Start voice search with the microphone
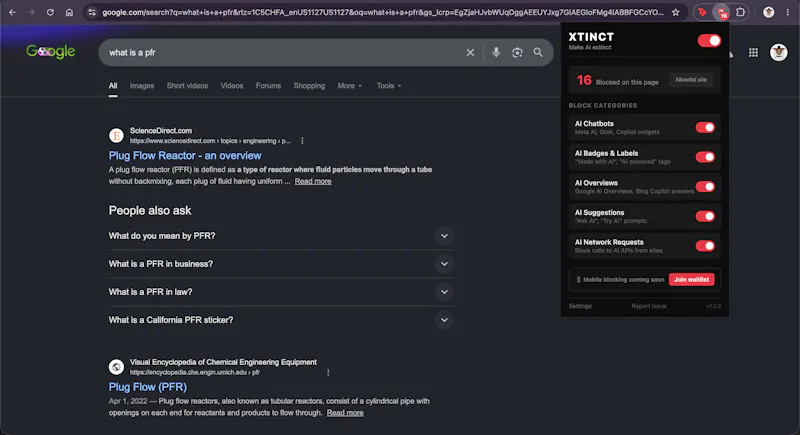Image resolution: width=800 pixels, height=435 pixels. pyautogui.click(x=496, y=52)
